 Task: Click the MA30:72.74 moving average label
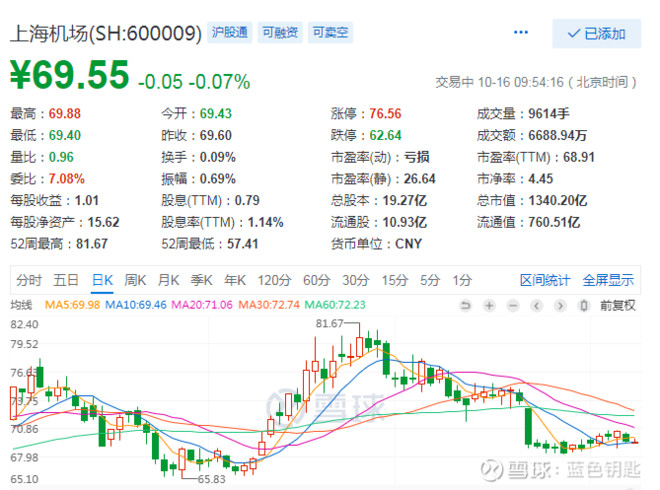pyautogui.click(x=269, y=305)
